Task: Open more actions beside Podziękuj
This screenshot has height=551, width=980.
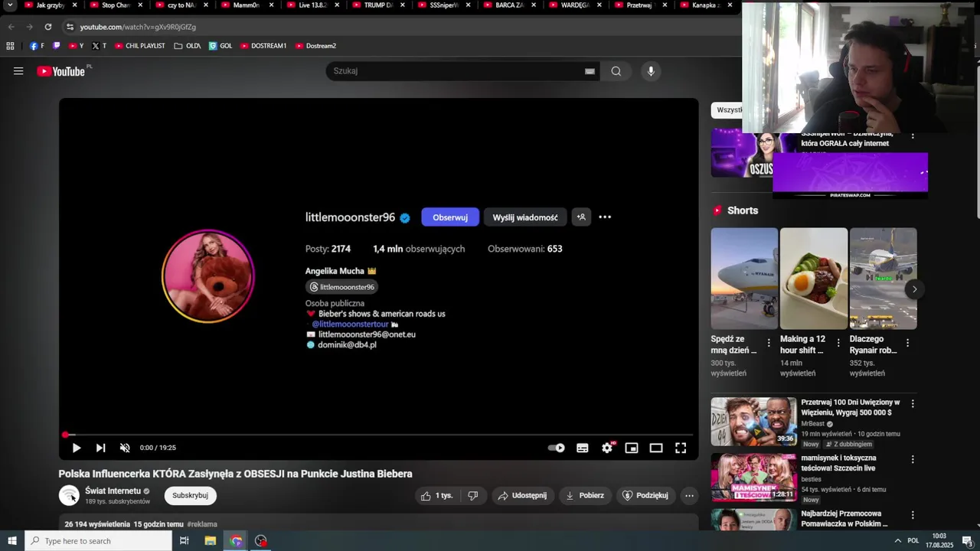Action: click(689, 495)
